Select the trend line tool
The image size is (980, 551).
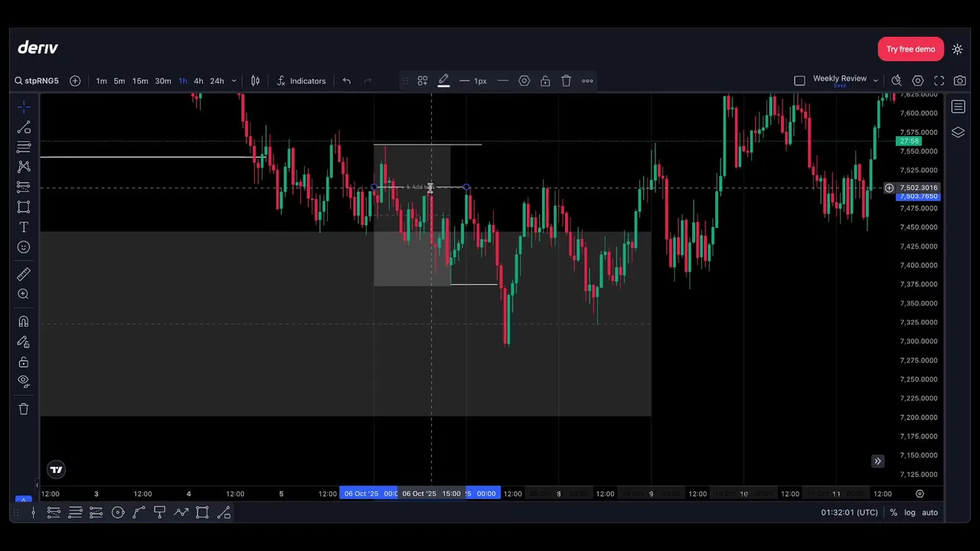[24, 127]
